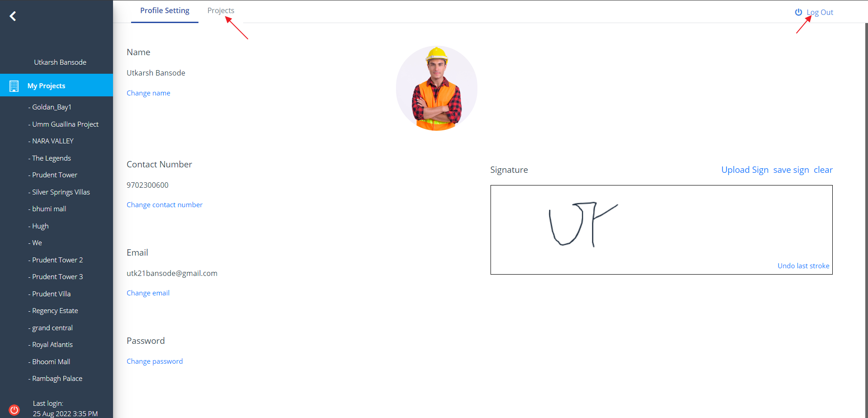Switch to the Projects tab
868x418 pixels.
[x=221, y=11]
